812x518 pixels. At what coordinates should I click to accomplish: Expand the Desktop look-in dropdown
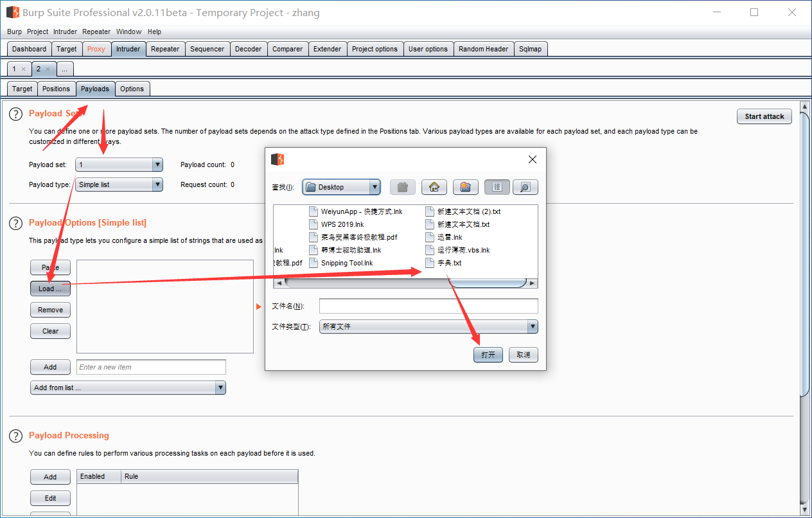point(375,187)
